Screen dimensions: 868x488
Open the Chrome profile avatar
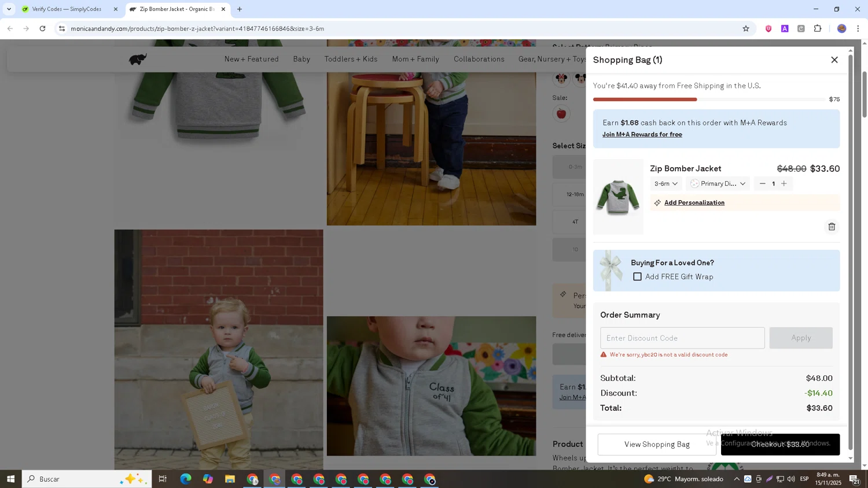click(842, 28)
